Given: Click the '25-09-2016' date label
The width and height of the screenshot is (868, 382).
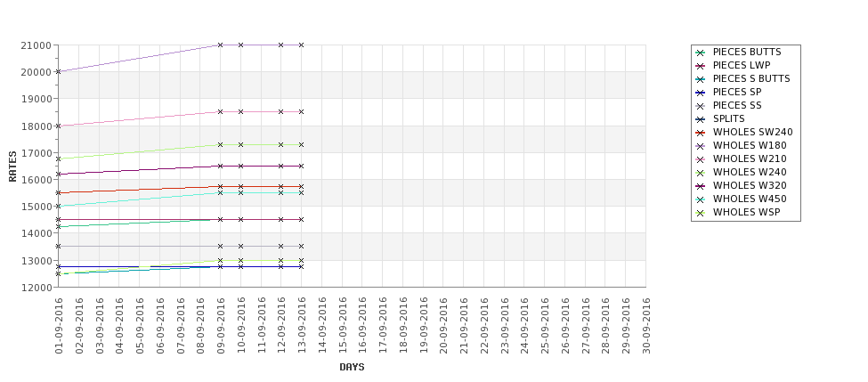Looking at the screenshot, I should [x=545, y=326].
